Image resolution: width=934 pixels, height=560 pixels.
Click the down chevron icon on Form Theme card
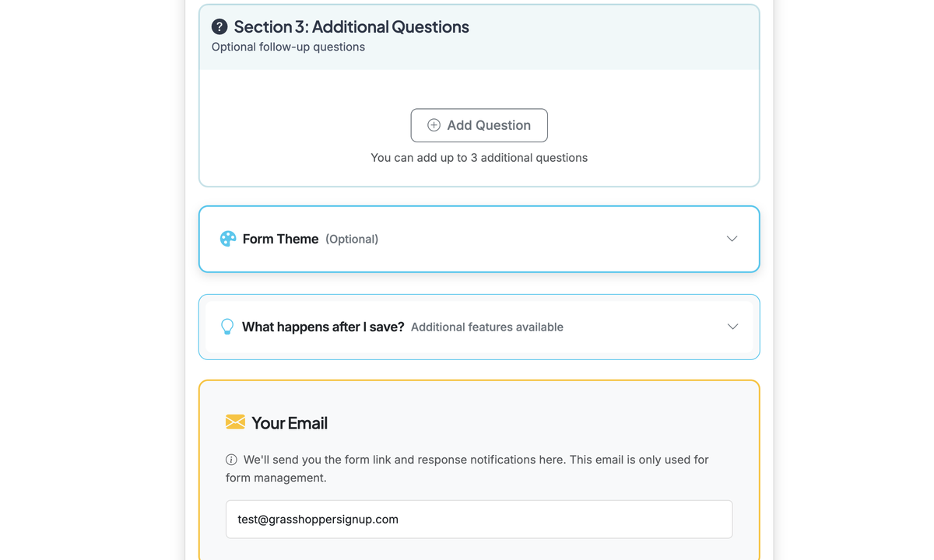[x=732, y=239]
